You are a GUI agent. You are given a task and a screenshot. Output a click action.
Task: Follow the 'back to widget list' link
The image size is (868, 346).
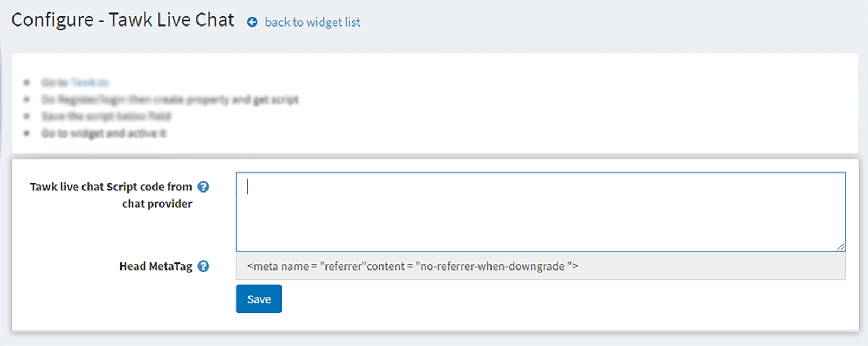312,22
